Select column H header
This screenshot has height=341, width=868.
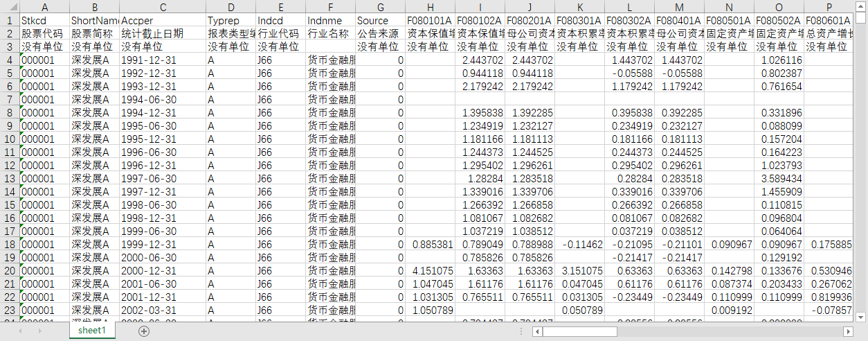pos(431,7)
